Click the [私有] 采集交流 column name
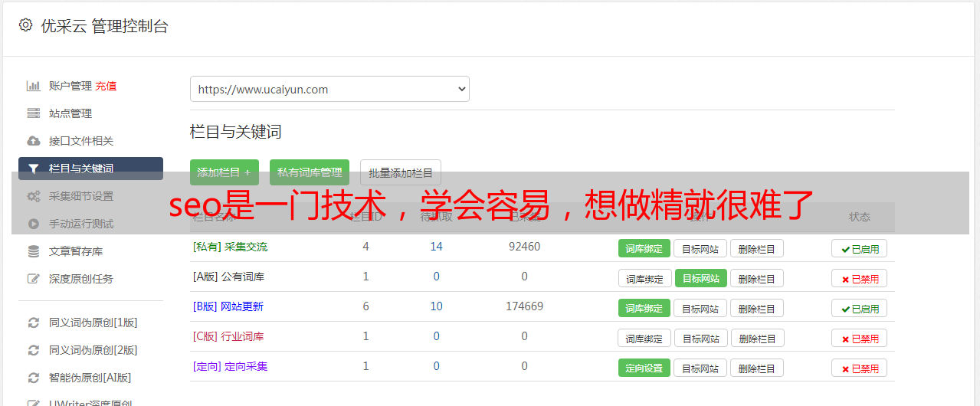This screenshot has width=980, height=406. pos(230,247)
